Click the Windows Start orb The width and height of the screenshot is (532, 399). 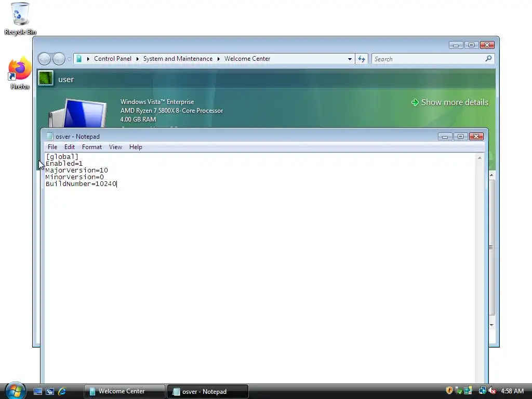pyautogui.click(x=15, y=391)
